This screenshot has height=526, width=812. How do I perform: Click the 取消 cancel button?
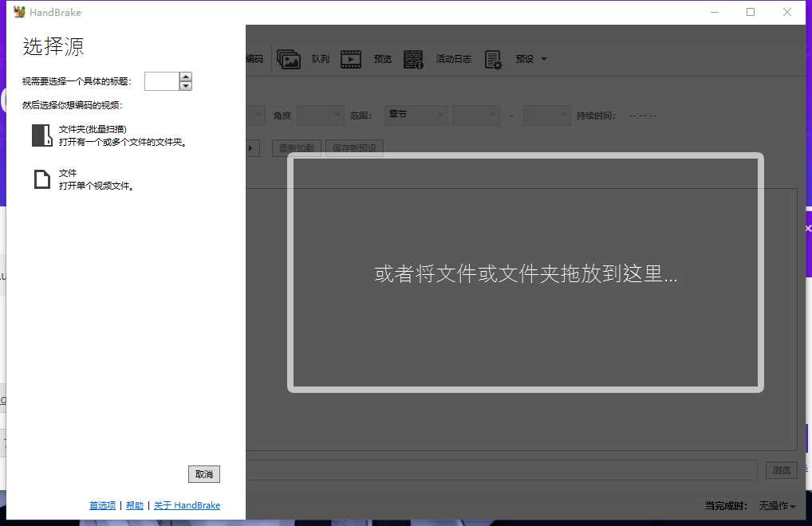[x=204, y=474]
